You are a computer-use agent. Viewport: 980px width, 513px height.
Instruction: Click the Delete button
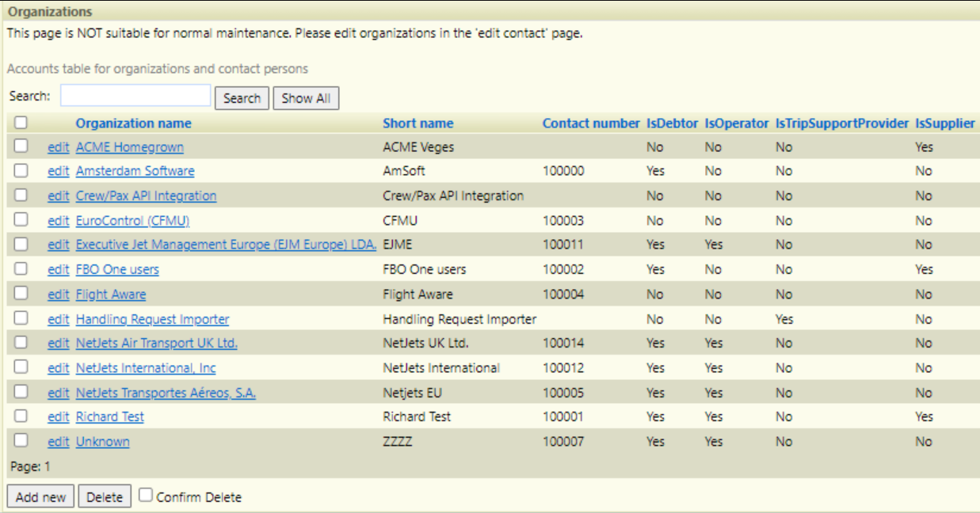pos(105,497)
